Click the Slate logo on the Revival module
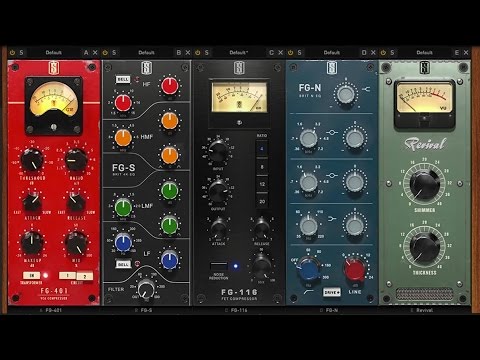Screen dimensions: 480x360 point(424,68)
